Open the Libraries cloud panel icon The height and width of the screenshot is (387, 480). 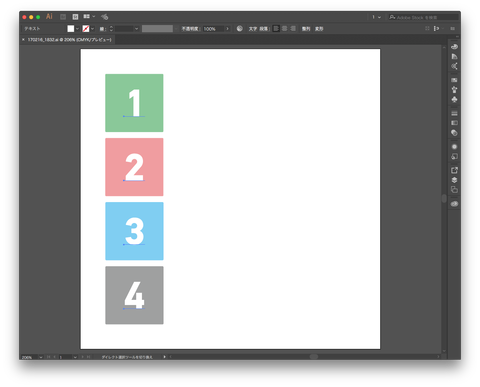(454, 204)
